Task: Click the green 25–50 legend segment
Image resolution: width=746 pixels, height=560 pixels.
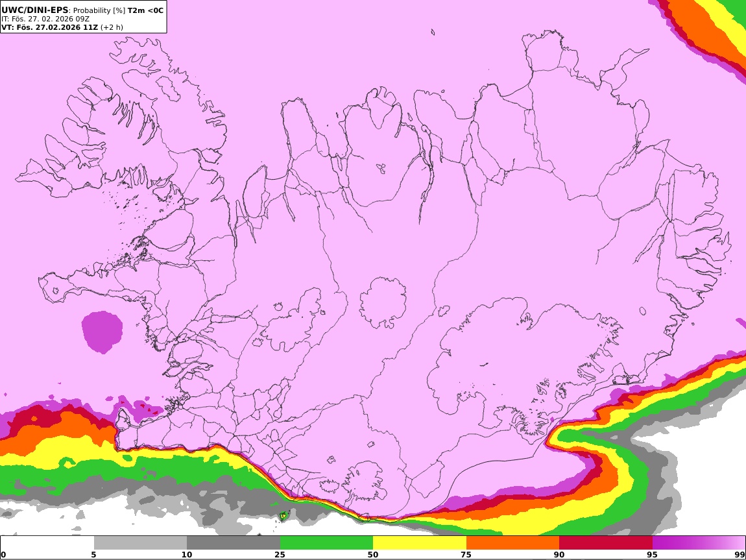Action: (x=326, y=542)
